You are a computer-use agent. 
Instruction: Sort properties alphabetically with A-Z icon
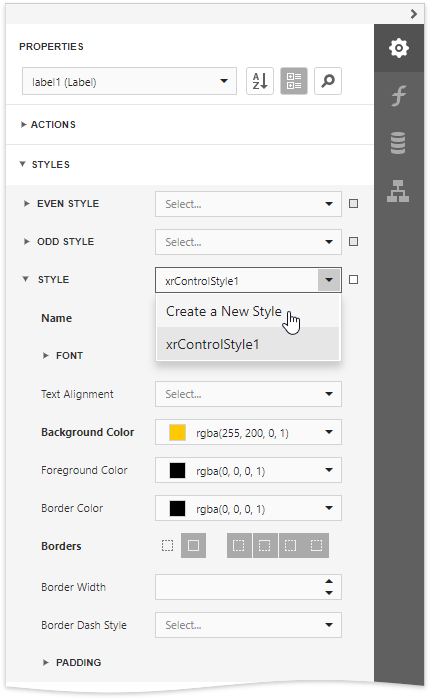260,81
